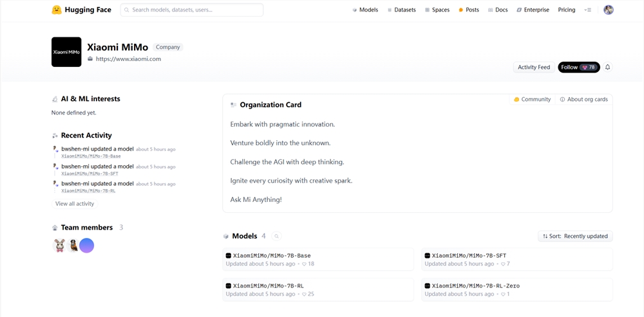Open the https://www.xiaomi.com link
The width and height of the screenshot is (644, 317).
click(x=128, y=59)
